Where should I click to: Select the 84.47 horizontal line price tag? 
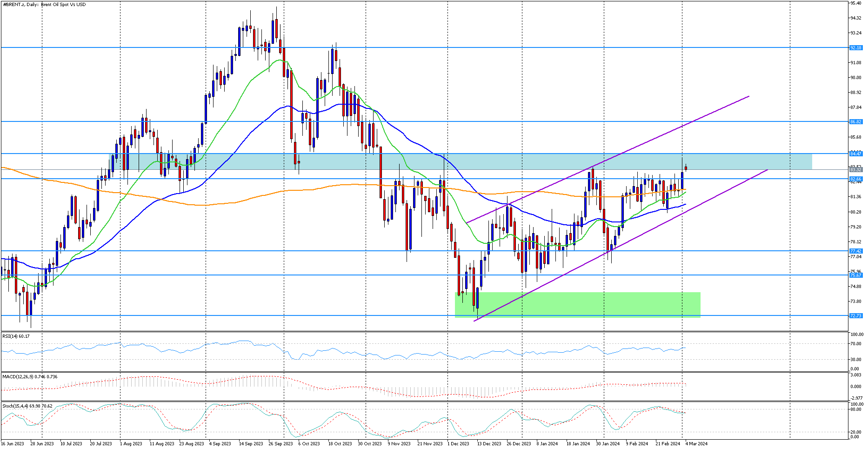(856, 154)
